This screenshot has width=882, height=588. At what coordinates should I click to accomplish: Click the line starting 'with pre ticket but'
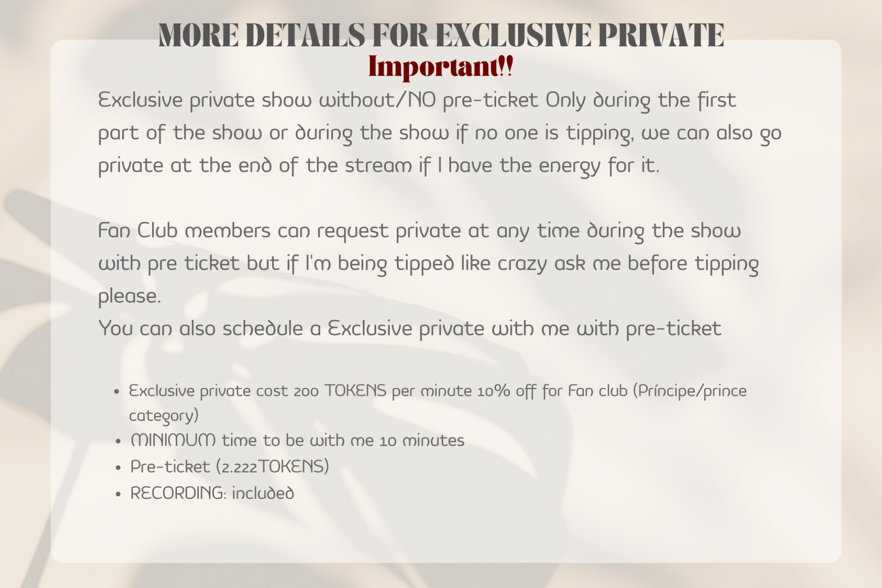click(428, 264)
